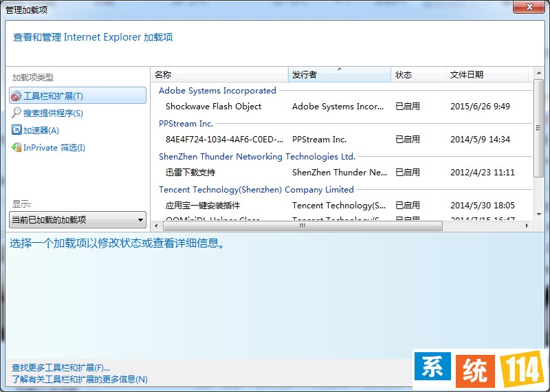This screenshot has height=392, width=550.
Task: Click horizontal scrollbar right arrow in list
Action: tap(528, 225)
